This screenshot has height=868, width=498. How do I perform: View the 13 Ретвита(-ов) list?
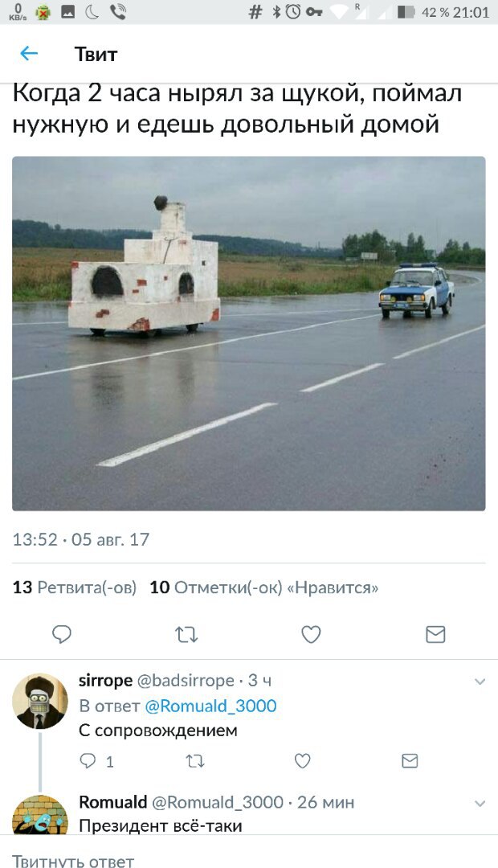(x=74, y=588)
